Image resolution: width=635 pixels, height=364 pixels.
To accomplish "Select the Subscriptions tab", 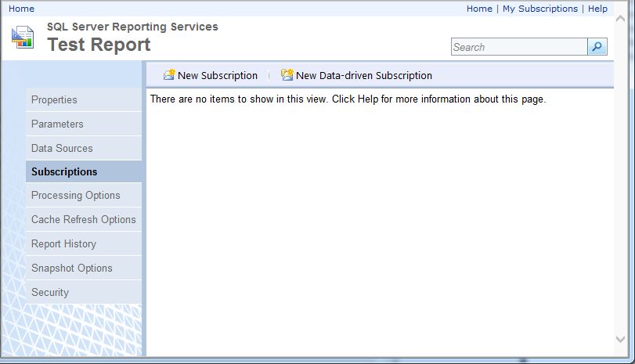I will (x=64, y=172).
